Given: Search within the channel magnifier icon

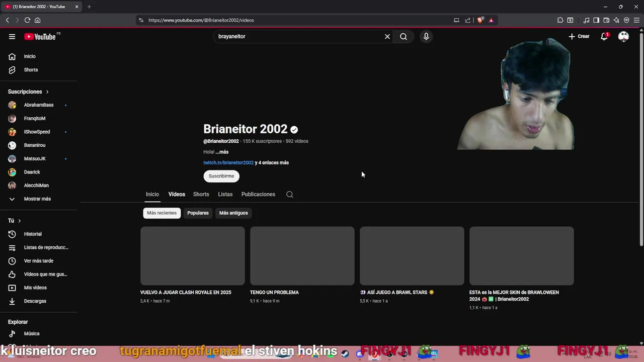Looking at the screenshot, I should [x=290, y=195].
